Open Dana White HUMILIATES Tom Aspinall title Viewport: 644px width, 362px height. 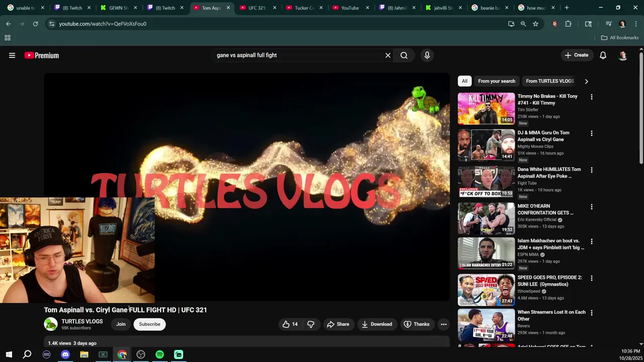549,173
